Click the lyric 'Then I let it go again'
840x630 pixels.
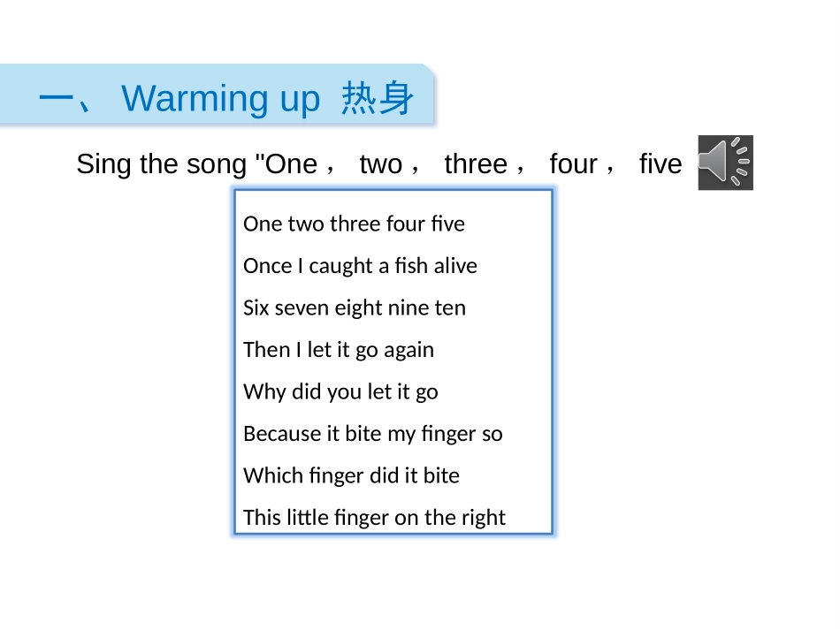(339, 350)
